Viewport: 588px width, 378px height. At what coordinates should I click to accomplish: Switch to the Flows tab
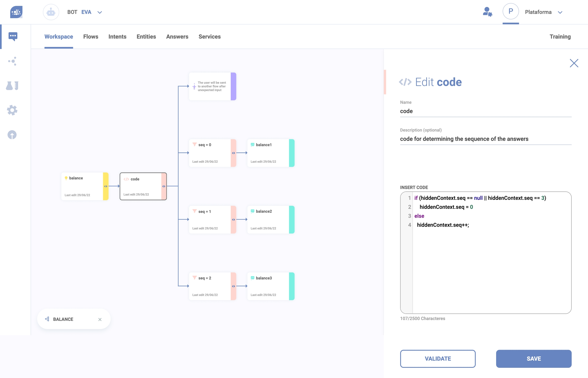[x=91, y=36]
